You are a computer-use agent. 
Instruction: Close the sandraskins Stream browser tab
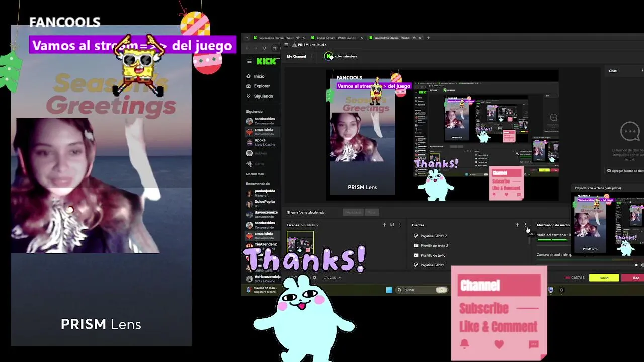304,38
